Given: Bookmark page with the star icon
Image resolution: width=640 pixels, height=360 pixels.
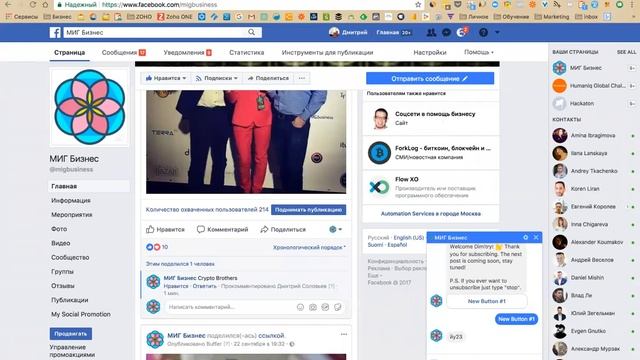Looking at the screenshot, I should tap(418, 5).
